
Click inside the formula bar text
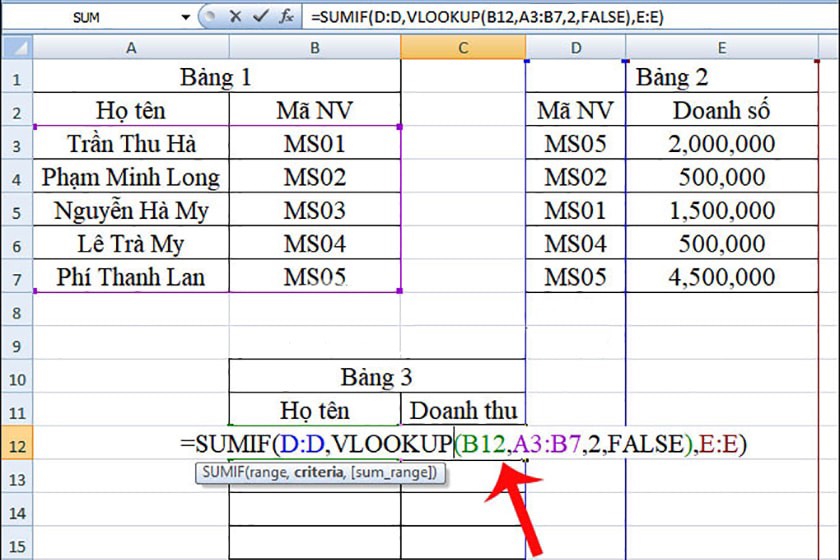(x=486, y=17)
